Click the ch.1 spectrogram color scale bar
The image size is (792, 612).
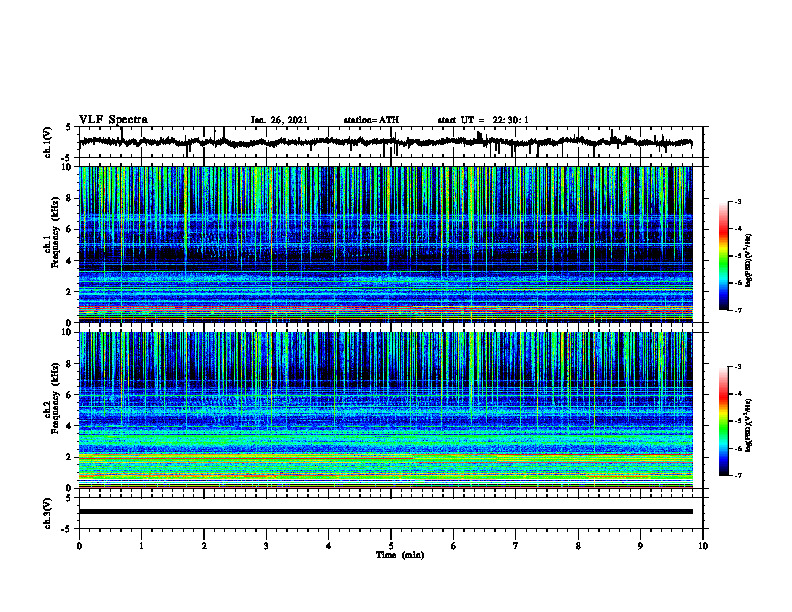[x=723, y=256]
